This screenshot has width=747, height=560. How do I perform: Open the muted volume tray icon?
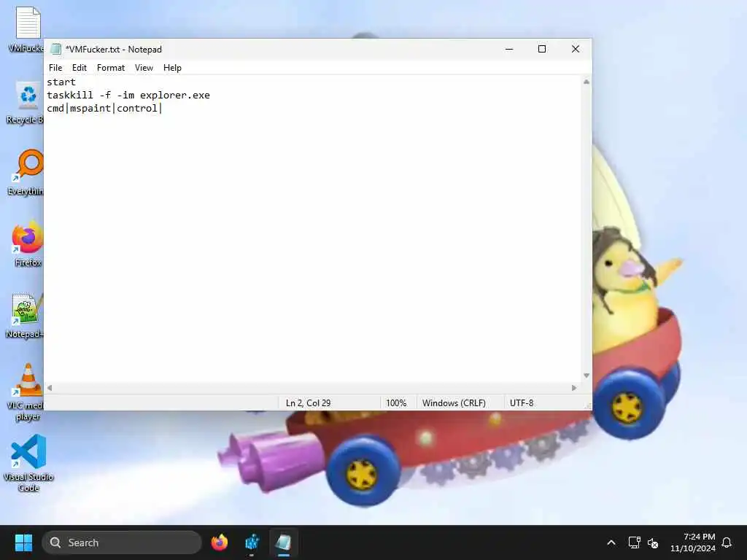pos(653,542)
